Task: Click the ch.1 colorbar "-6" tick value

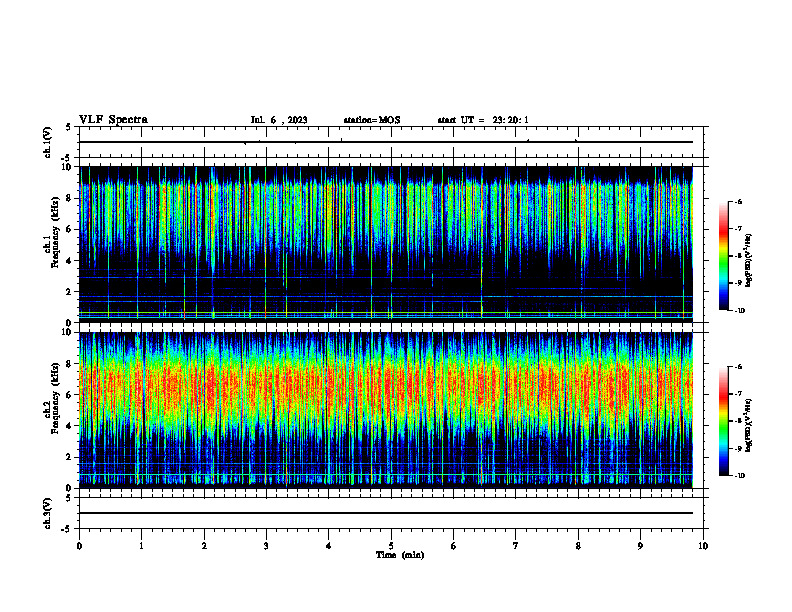Action: click(x=739, y=201)
